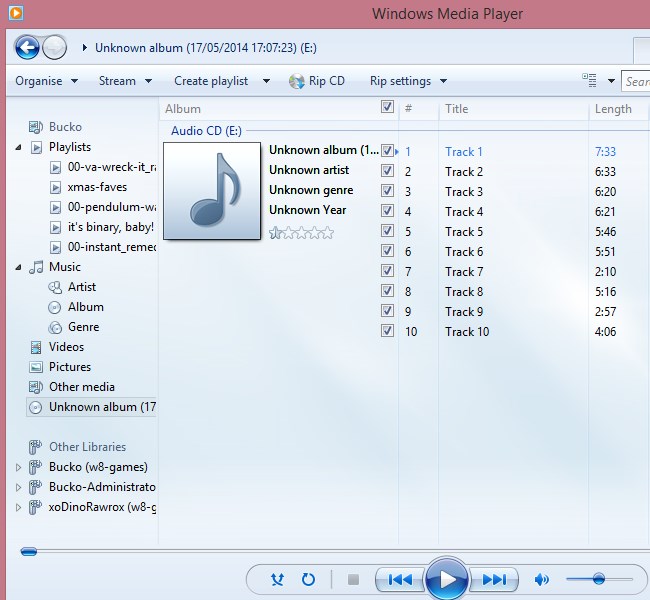Uncheck the Track 1 checkbox
Screen dimensions: 650x600
pos(387,151)
